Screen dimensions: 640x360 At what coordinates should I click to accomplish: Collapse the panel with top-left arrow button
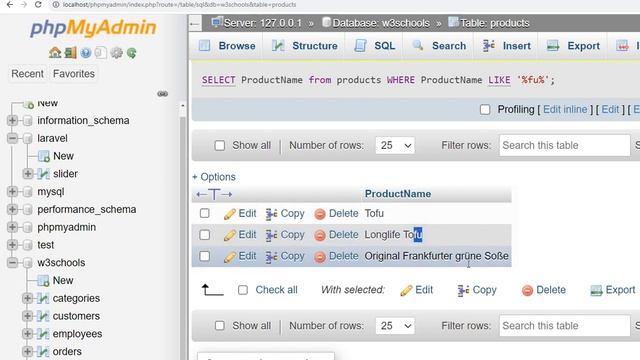click(x=195, y=24)
